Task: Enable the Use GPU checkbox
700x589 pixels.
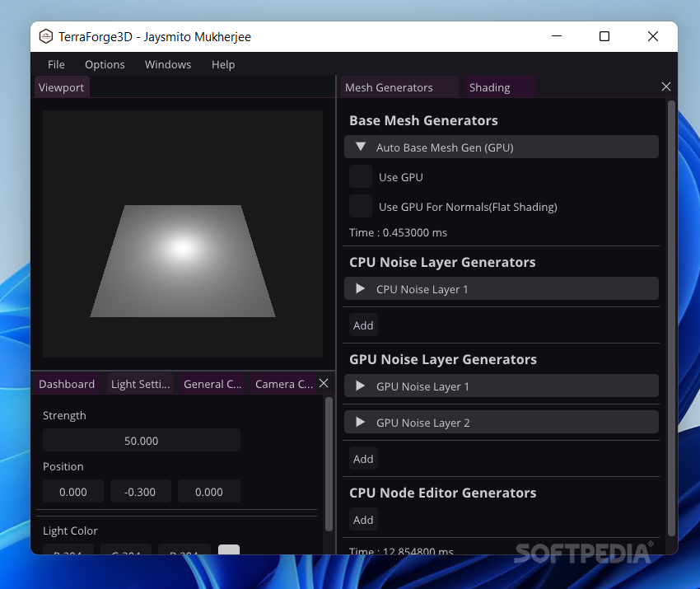Action: tap(361, 176)
